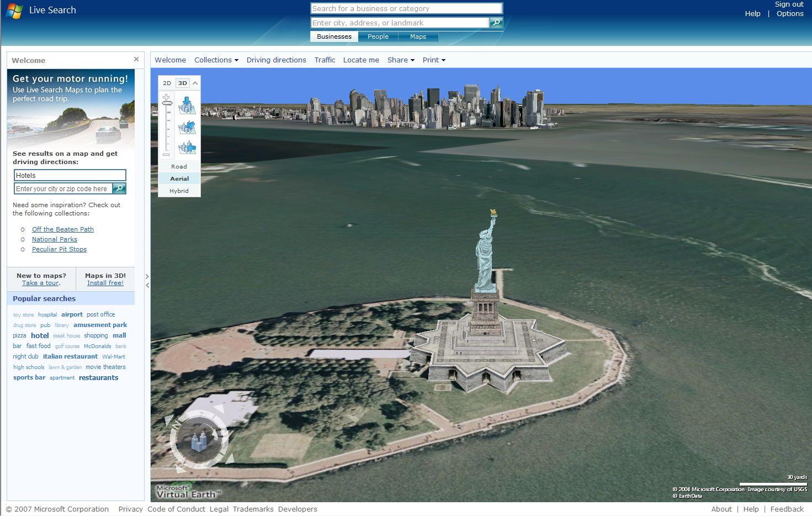This screenshot has width=812, height=516.
Task: Click the Welcome panel city search magnifier
Action: (119, 188)
